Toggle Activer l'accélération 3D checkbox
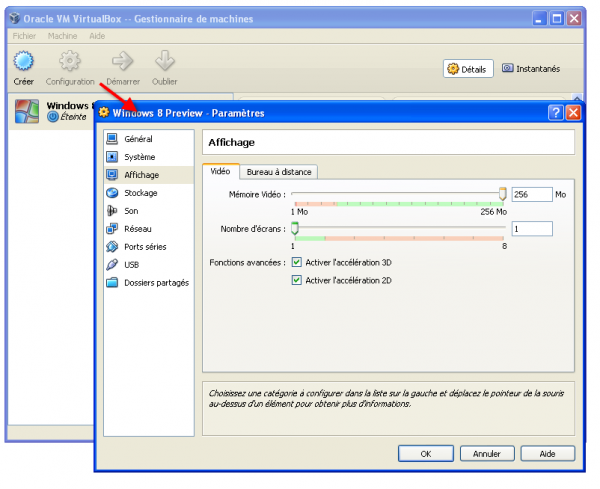600x489 pixels. click(296, 262)
